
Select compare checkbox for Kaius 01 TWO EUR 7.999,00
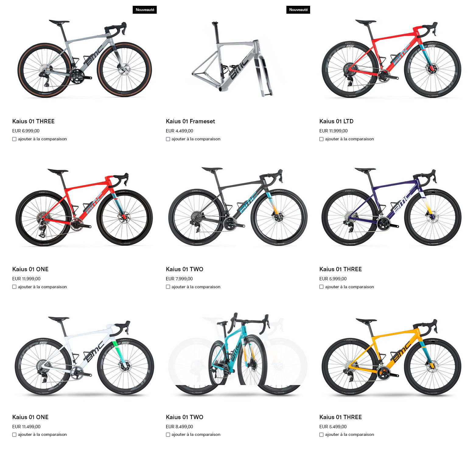(168, 287)
